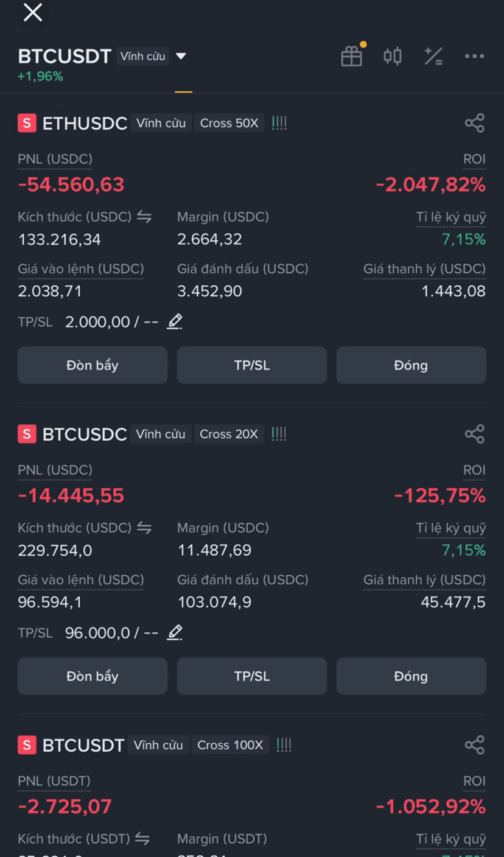Tap Đòn bẩy button for ETHUSDC

[x=93, y=365]
